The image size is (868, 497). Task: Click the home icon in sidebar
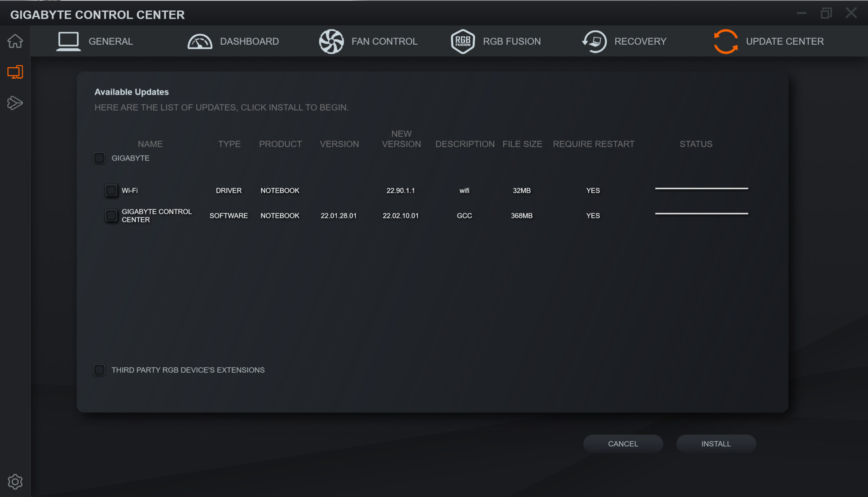pos(15,41)
